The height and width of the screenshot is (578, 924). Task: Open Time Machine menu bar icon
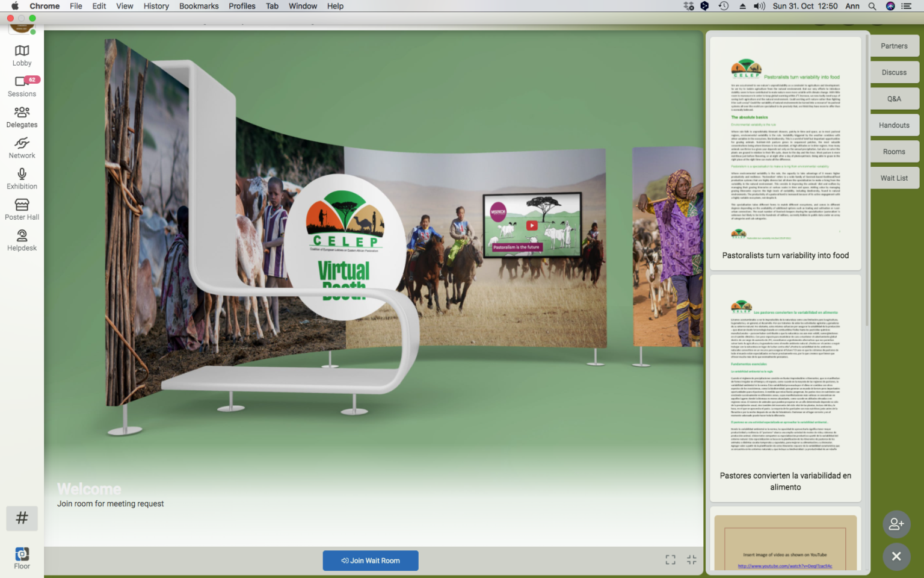724,6
